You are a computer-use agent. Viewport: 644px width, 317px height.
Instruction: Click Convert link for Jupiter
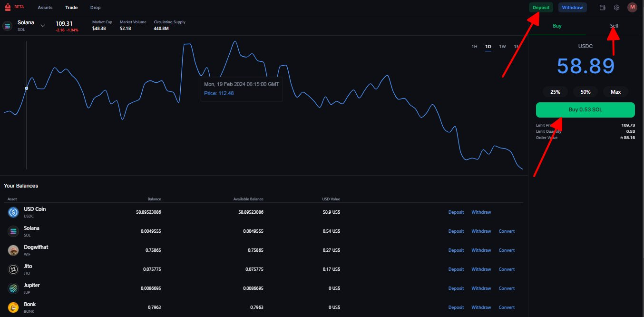tap(507, 288)
